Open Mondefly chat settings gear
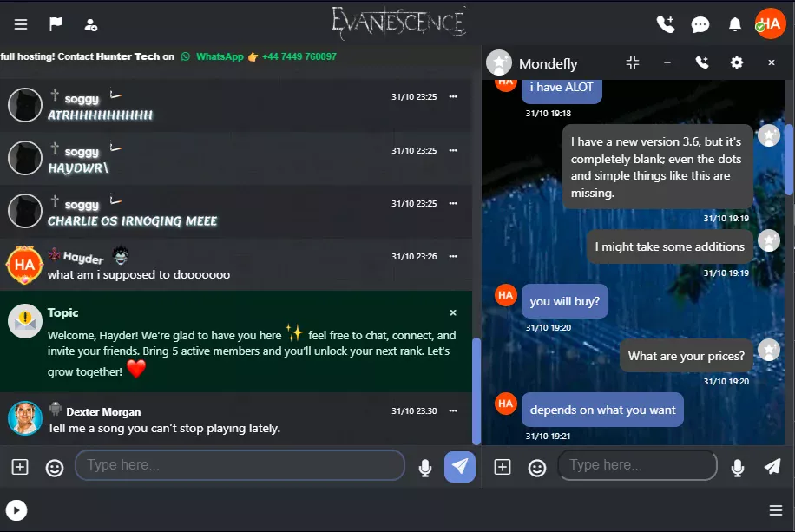Screen dimensions: 795x532 tap(737, 62)
